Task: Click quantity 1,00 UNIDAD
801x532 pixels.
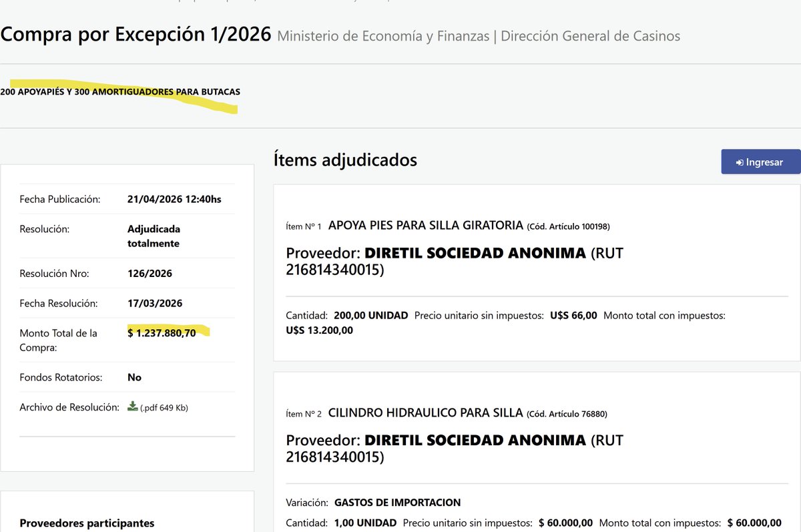Action: [364, 523]
